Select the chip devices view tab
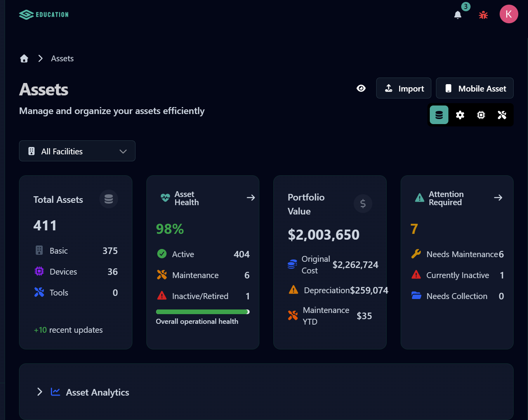Screen dimensions: 528x420 481,115
